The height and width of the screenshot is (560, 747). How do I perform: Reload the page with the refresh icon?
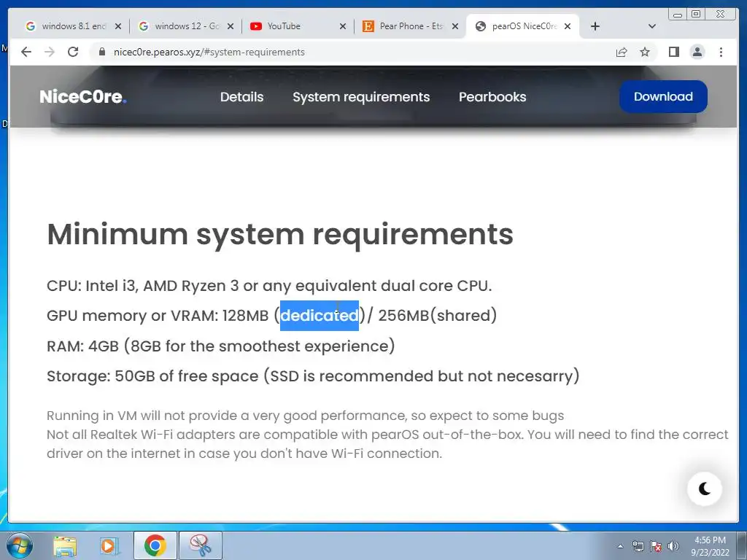73,52
